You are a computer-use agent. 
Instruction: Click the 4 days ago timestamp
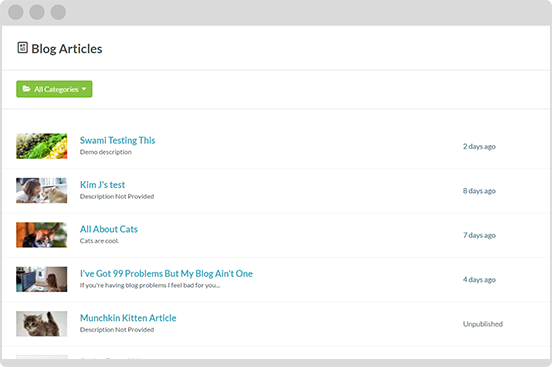[x=479, y=280]
